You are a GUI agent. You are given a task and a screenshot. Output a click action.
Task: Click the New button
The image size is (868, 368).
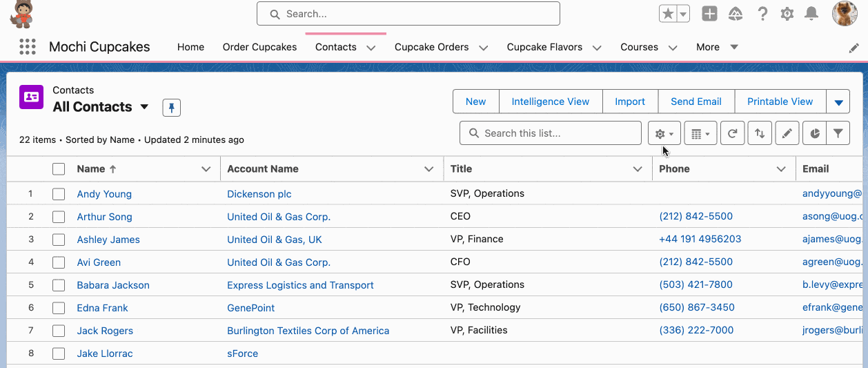tap(476, 101)
